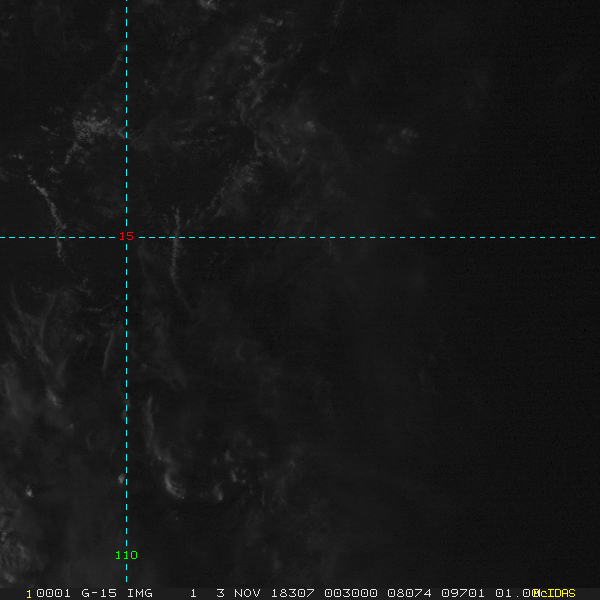The width and height of the screenshot is (600, 600).
Task: Click the day number 3 in the date label
Action: coord(220,593)
